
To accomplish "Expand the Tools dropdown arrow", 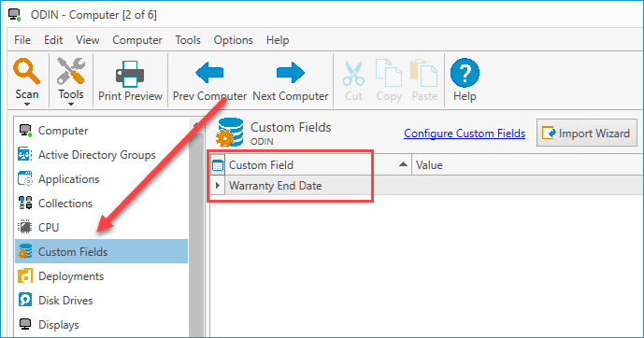I will click(x=71, y=105).
